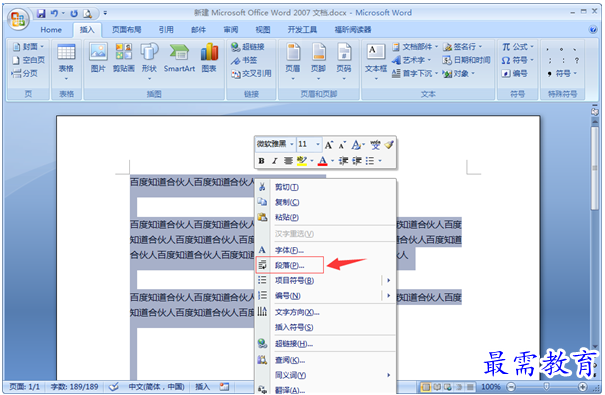605x395 pixels.
Task: Expand 首字下沉 drop cap dropdown
Action: pyautogui.click(x=436, y=73)
